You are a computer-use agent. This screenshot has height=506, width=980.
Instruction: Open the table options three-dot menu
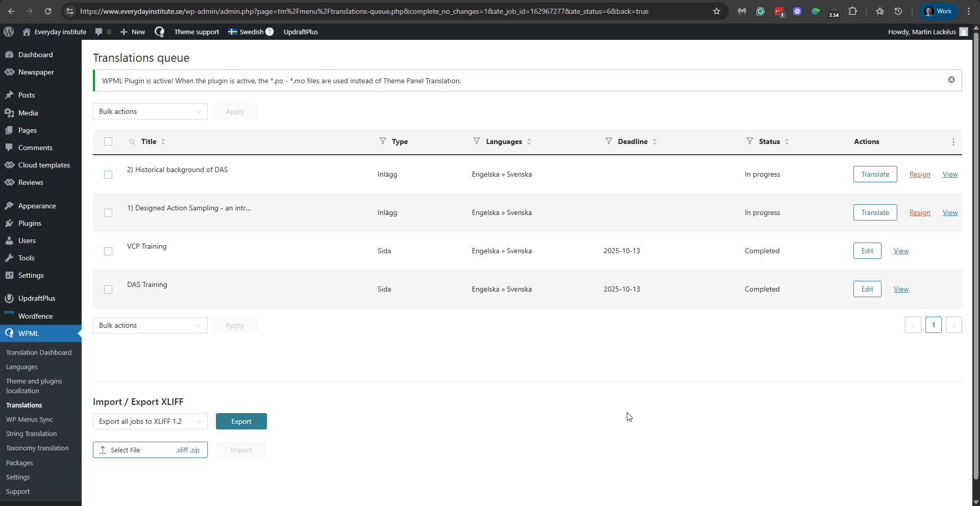[953, 142]
